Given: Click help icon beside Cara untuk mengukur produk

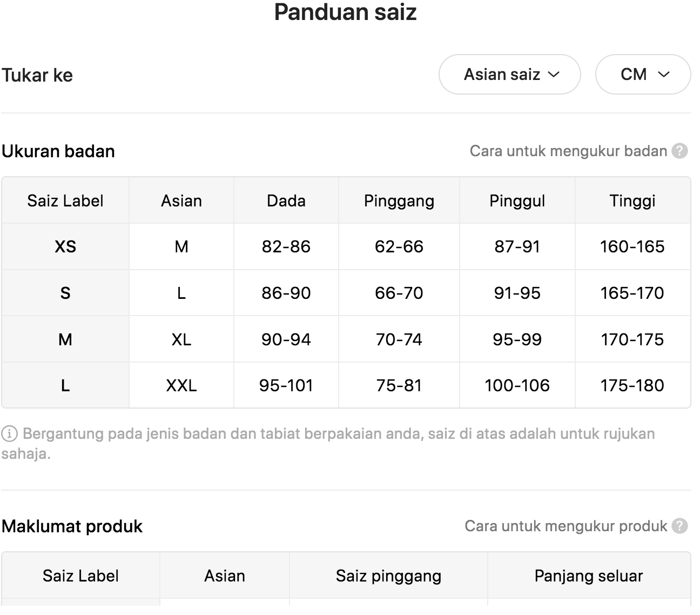Looking at the screenshot, I should [x=679, y=526].
